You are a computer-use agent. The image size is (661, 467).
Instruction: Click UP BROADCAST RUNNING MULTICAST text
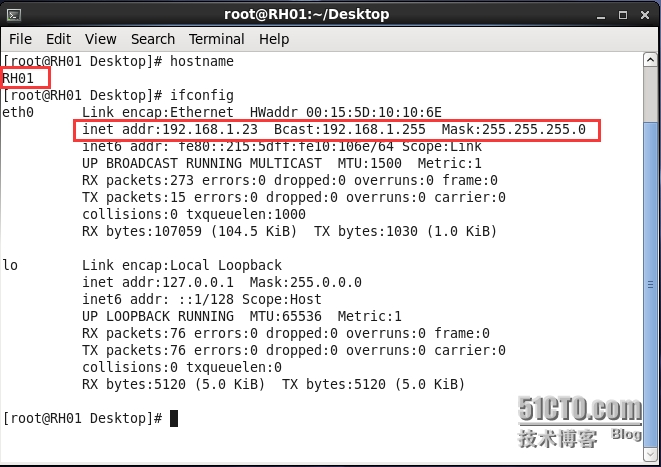point(202,163)
